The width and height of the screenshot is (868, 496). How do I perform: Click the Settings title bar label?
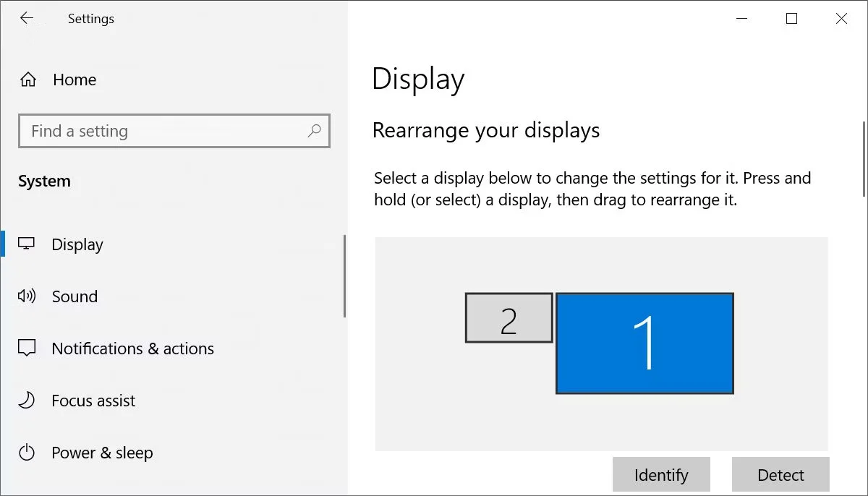(90, 19)
